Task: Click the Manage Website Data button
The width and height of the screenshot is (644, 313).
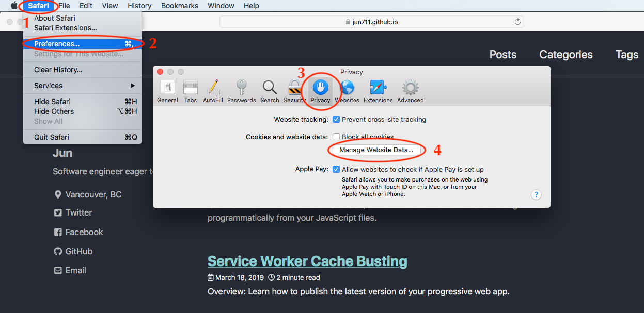Action: [376, 150]
